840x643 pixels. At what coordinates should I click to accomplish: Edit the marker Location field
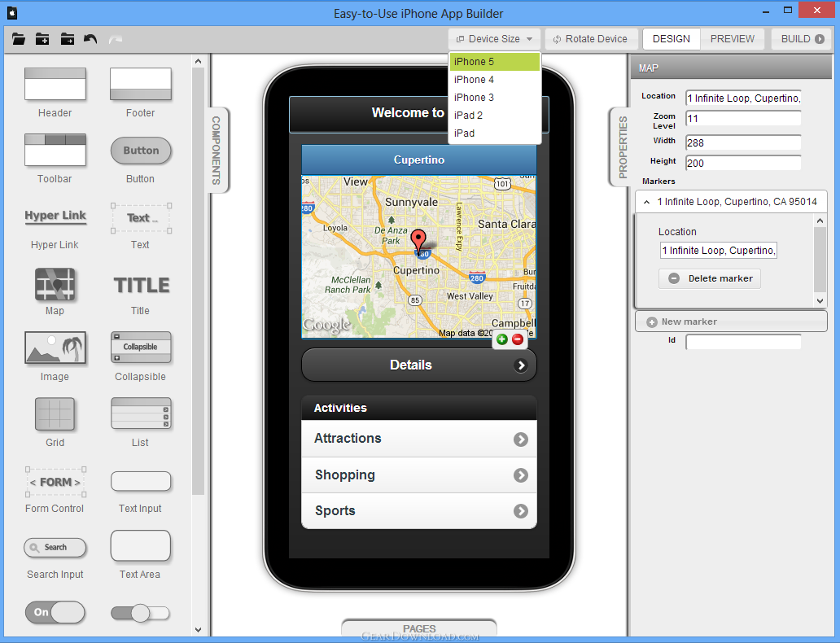(x=719, y=250)
